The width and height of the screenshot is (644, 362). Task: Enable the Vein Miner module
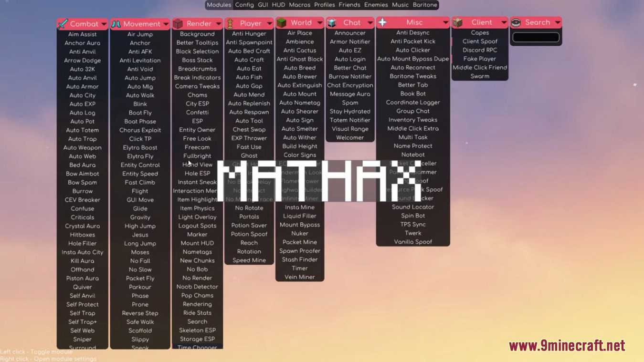[x=300, y=277]
